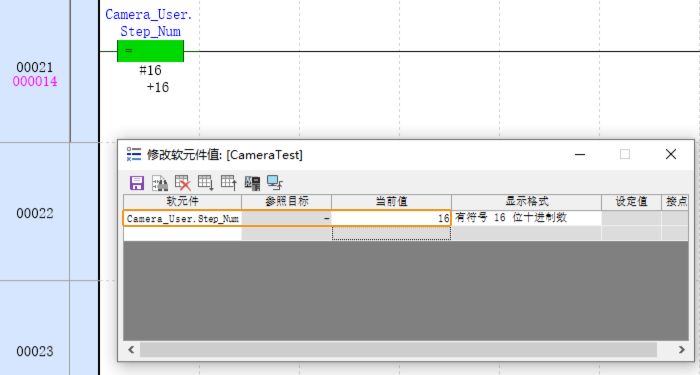The image size is (700, 375).
Task: Click the 有符号 16 位十进制数 display format cell
Action: click(526, 218)
